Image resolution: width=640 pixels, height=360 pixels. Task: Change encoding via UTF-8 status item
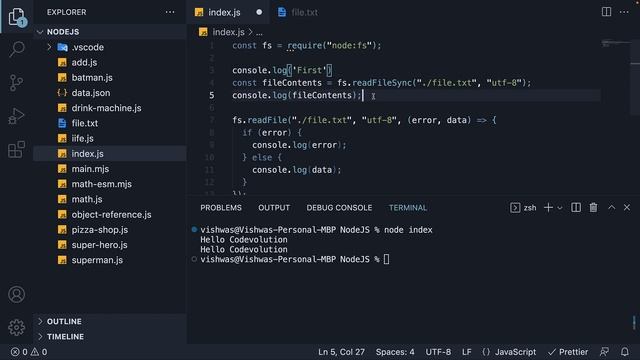click(x=438, y=352)
